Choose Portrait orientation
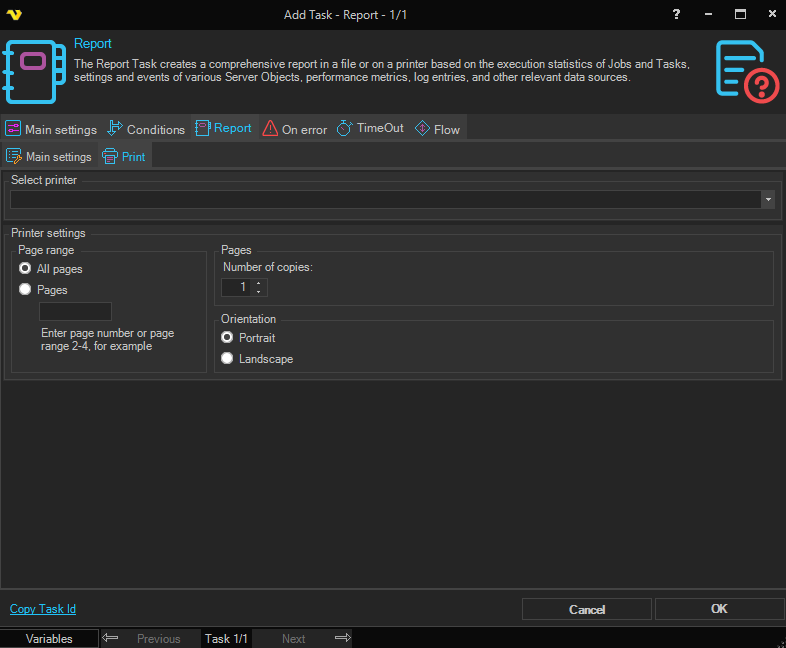 pyautogui.click(x=228, y=338)
